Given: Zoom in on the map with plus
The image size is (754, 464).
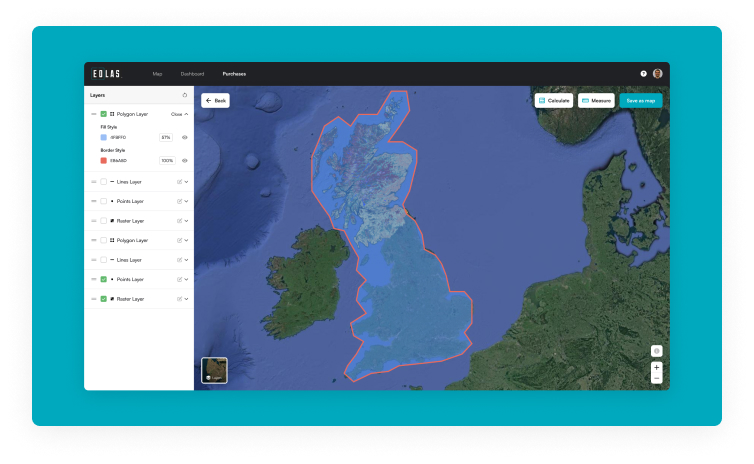Looking at the screenshot, I should [656, 367].
